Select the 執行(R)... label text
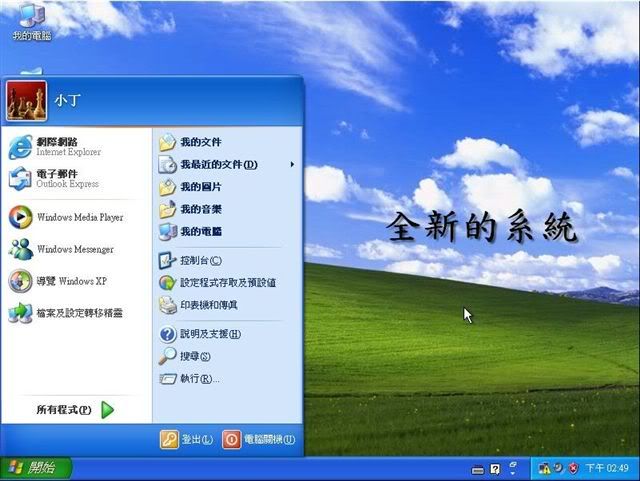 pos(200,379)
